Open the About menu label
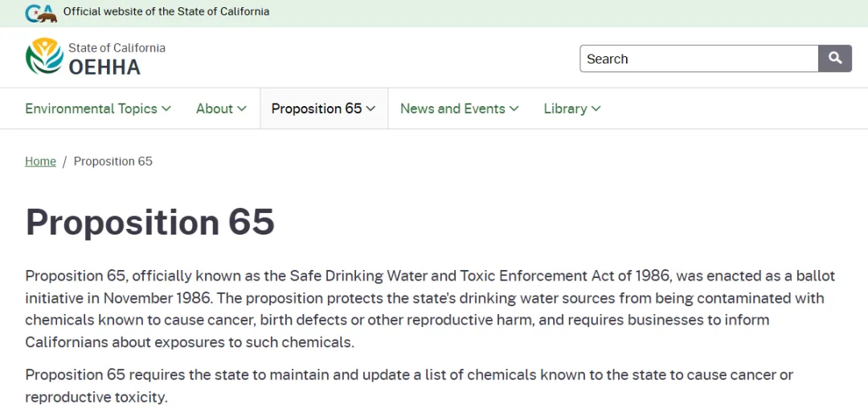 click(214, 108)
